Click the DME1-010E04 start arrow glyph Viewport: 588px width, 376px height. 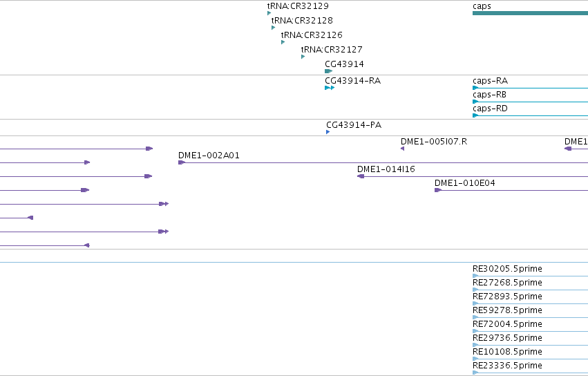[x=437, y=190]
